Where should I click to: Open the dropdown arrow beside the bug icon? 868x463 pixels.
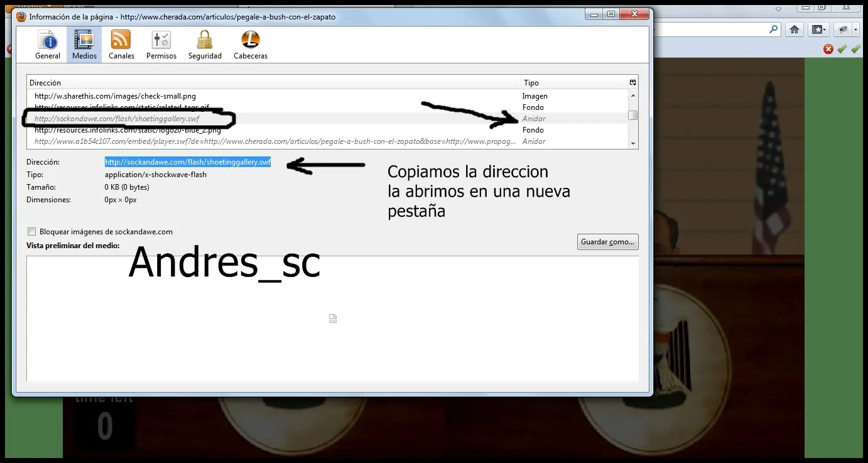click(855, 30)
